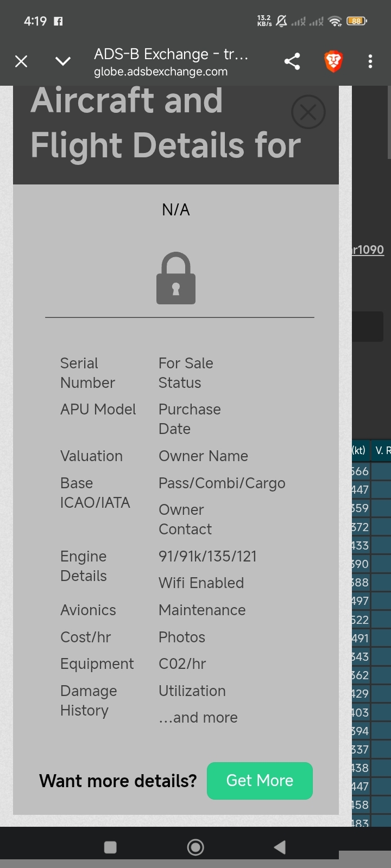
Task: Expand the tab chevron dropdown arrow
Action: point(63,61)
